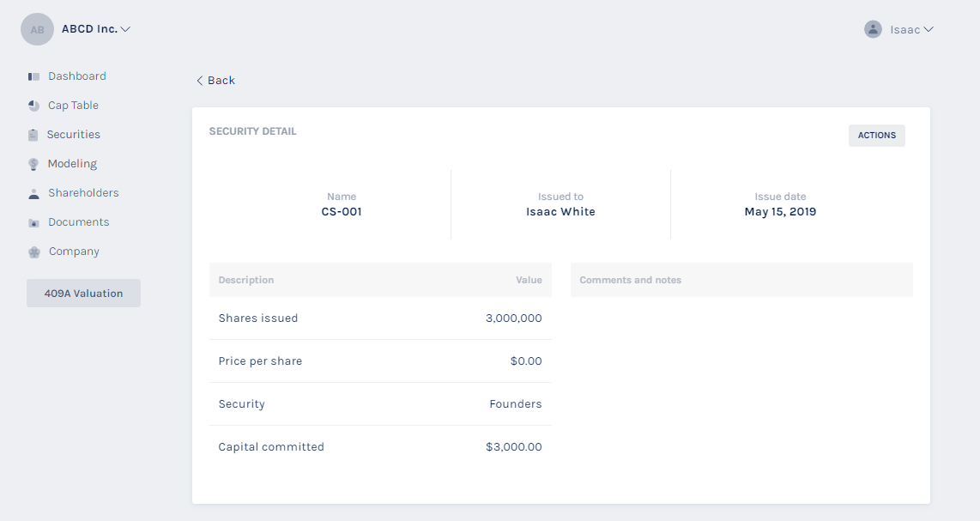The height and width of the screenshot is (521, 980).
Task: Click the Securities clipboard icon
Action: [33, 135]
